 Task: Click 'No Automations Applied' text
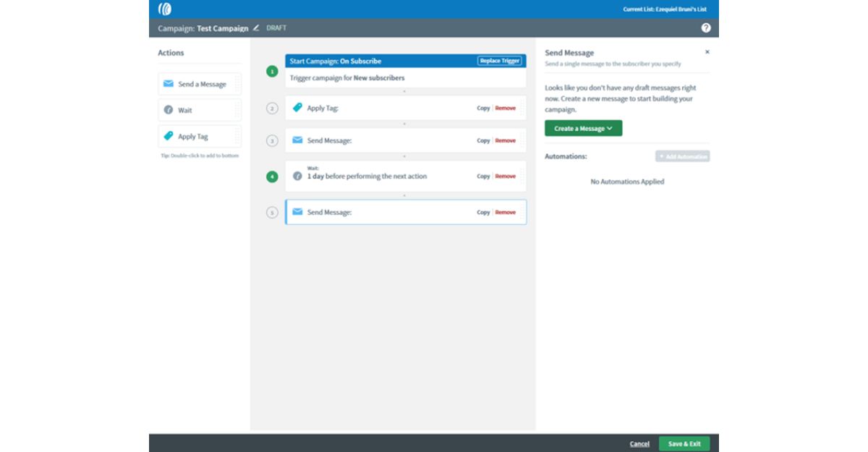coord(627,182)
